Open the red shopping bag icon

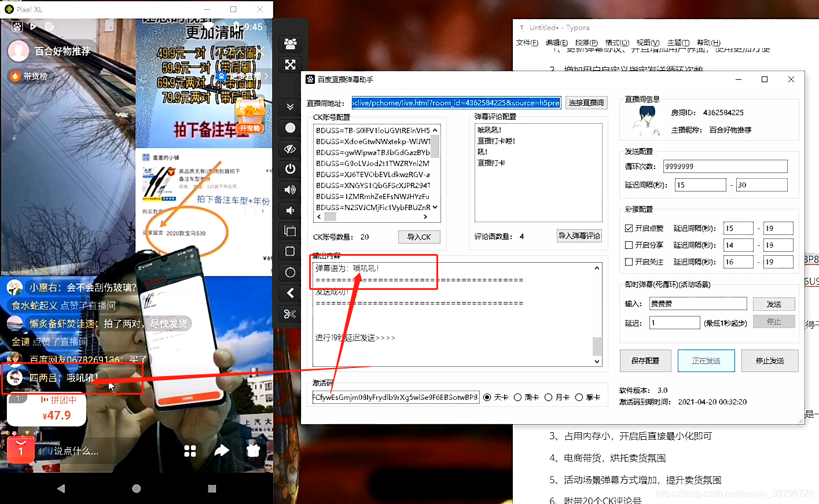20,449
